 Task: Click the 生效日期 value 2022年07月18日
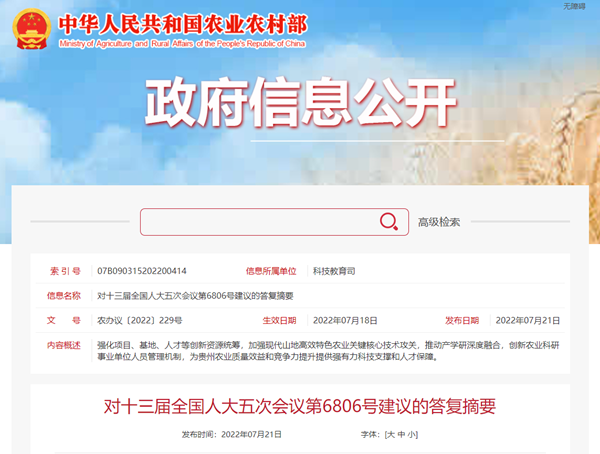tap(345, 320)
